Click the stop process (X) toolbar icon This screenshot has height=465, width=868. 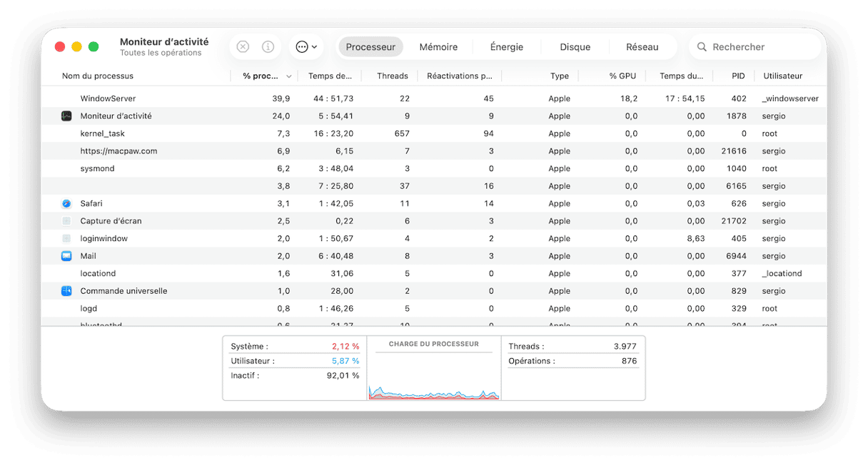coord(243,46)
